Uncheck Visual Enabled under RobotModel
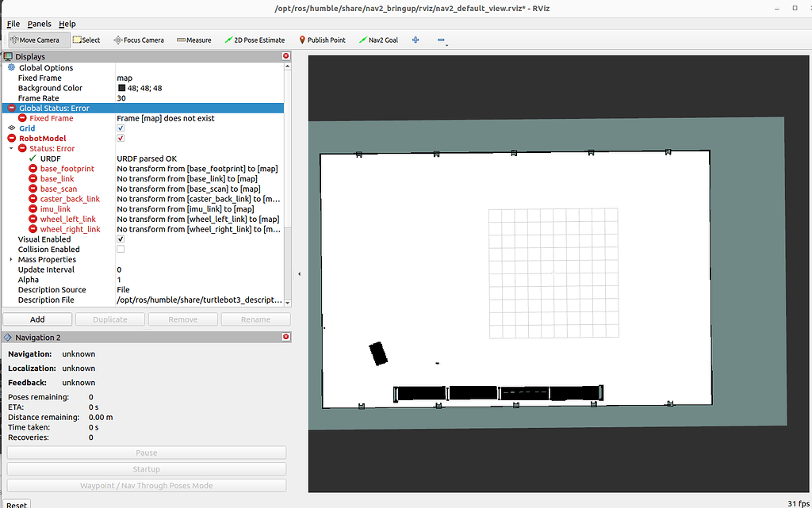 121,239
